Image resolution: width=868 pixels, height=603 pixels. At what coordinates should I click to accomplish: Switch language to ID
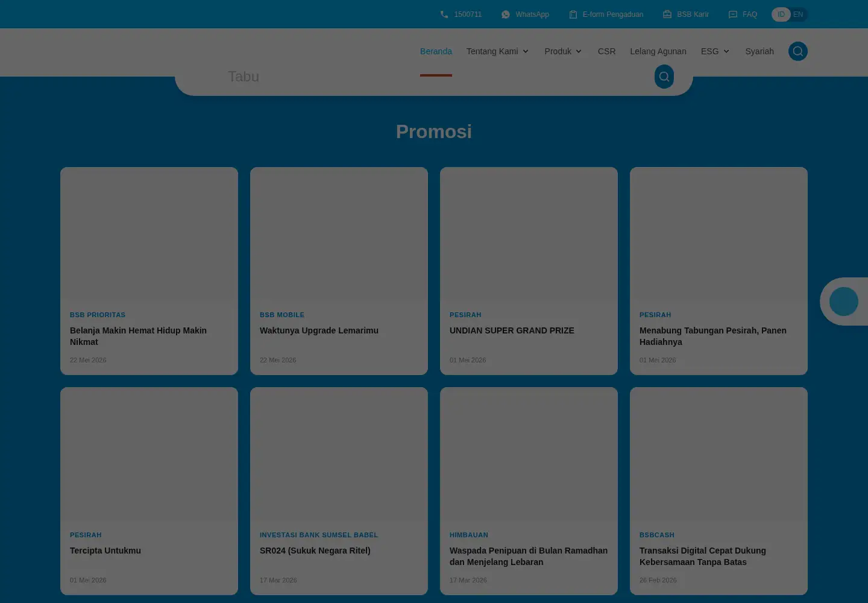781,14
